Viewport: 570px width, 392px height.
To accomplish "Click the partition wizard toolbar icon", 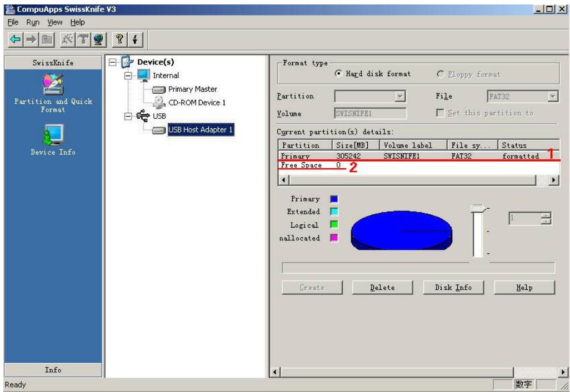I will [68, 39].
